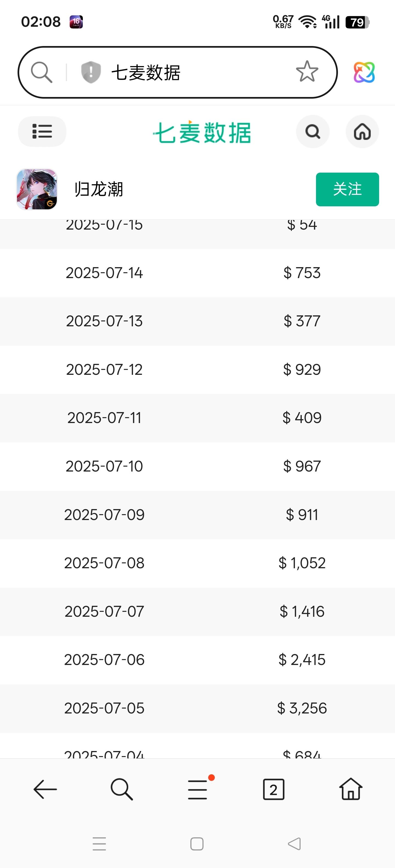Tap the Qimai site search icon
This screenshot has width=395, height=868.
(312, 132)
